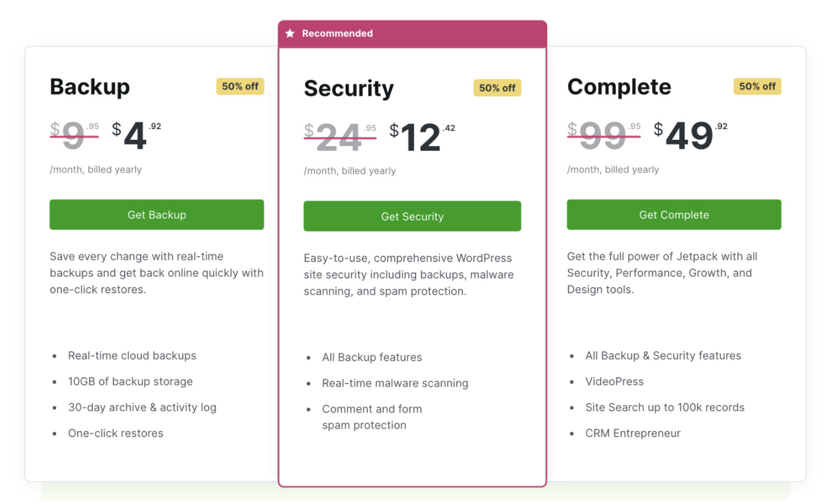This screenshot has width=829, height=504.
Task: Click the star icon on the Recommended banner
Action: 289,33
